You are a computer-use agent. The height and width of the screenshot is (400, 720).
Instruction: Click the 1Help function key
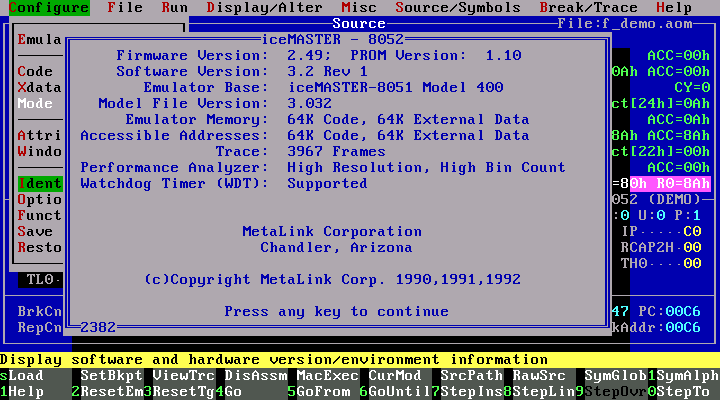[x=22, y=392]
